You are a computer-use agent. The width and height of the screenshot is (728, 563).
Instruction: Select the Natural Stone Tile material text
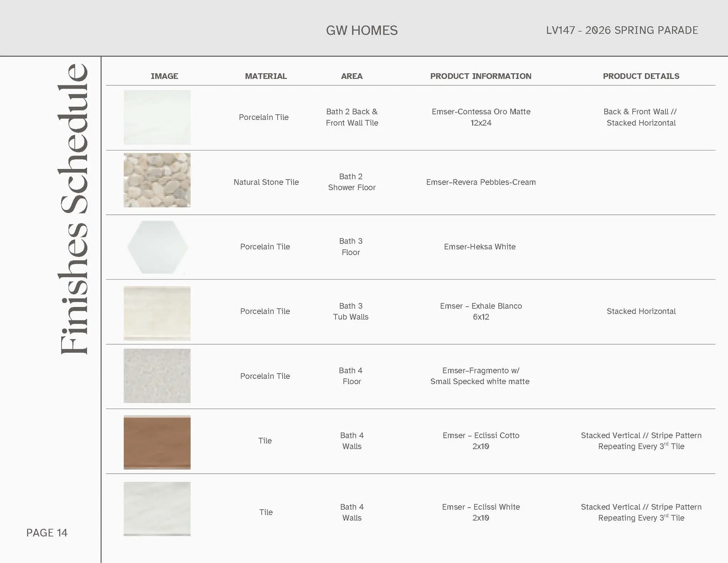coord(266,182)
